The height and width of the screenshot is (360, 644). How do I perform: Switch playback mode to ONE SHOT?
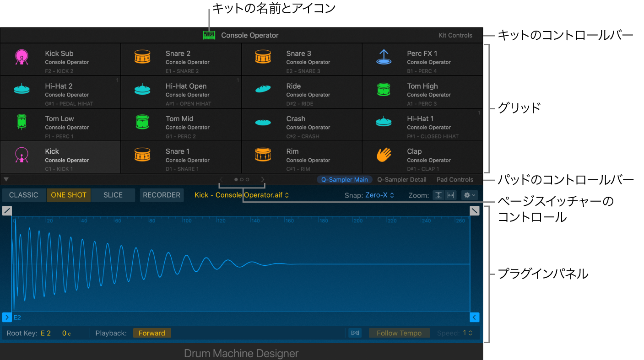(68, 195)
